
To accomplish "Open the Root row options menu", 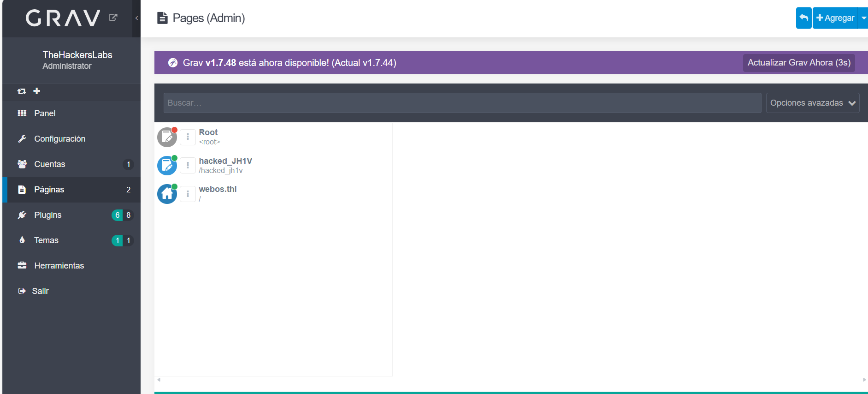I will (188, 137).
